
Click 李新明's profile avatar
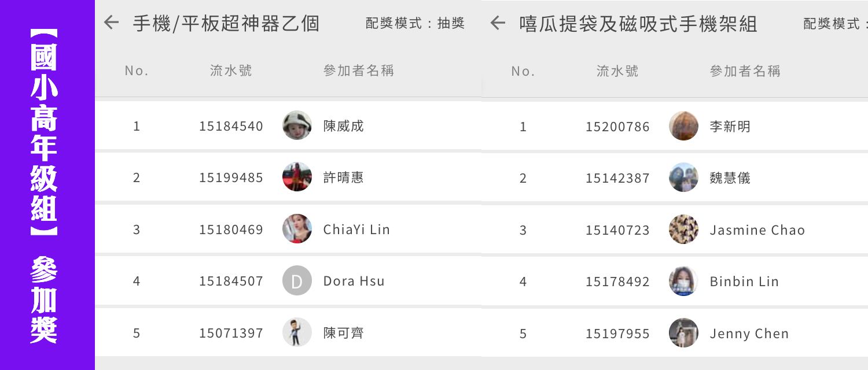(x=683, y=126)
